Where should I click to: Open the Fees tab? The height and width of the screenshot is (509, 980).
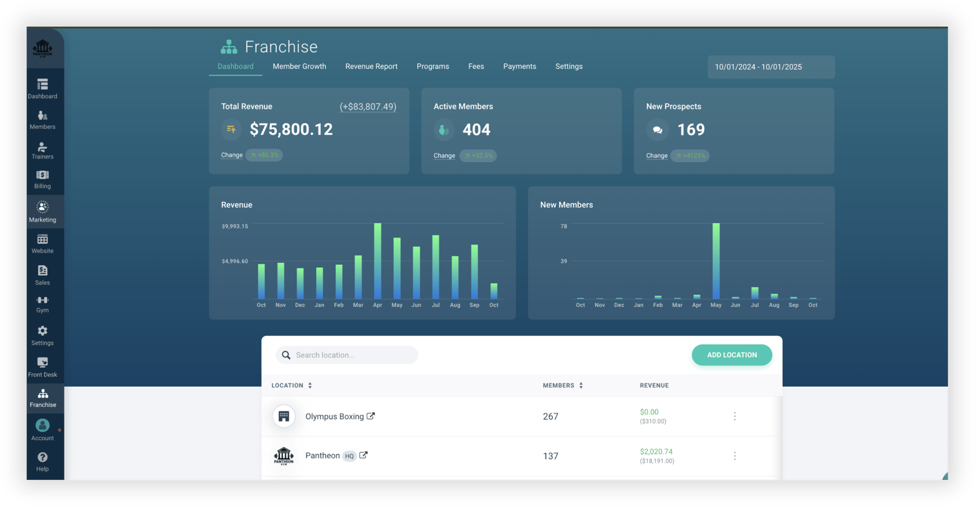tap(476, 66)
